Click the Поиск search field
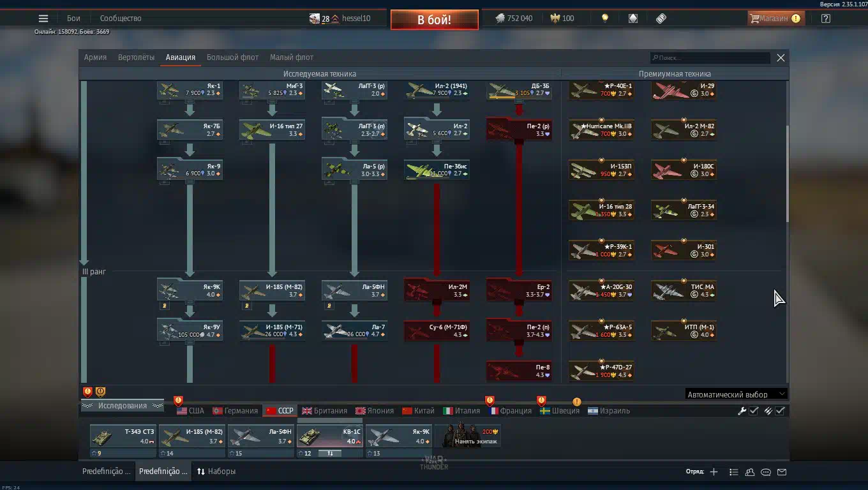The image size is (868, 490). pyautogui.click(x=710, y=58)
